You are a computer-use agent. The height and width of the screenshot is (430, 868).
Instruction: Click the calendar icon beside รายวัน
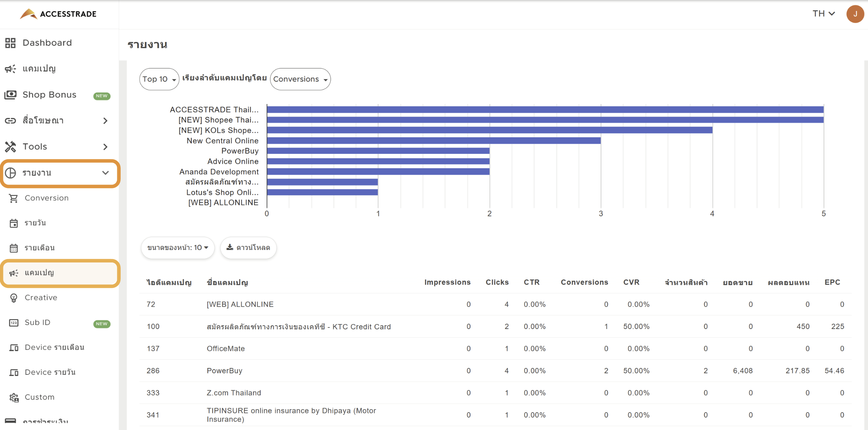14,223
